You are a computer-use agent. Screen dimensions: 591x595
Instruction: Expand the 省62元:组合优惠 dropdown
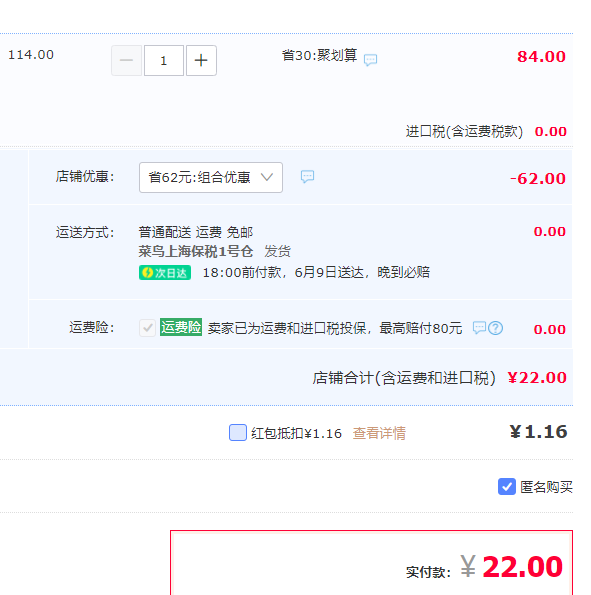click(x=211, y=177)
